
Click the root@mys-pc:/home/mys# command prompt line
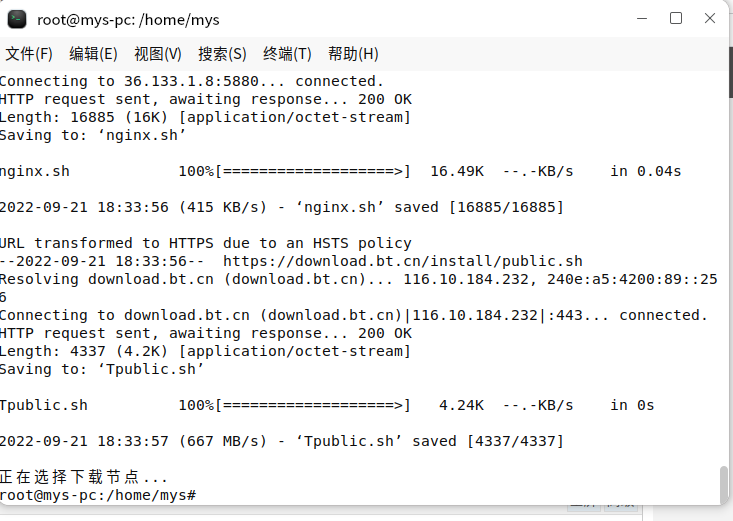(98, 495)
